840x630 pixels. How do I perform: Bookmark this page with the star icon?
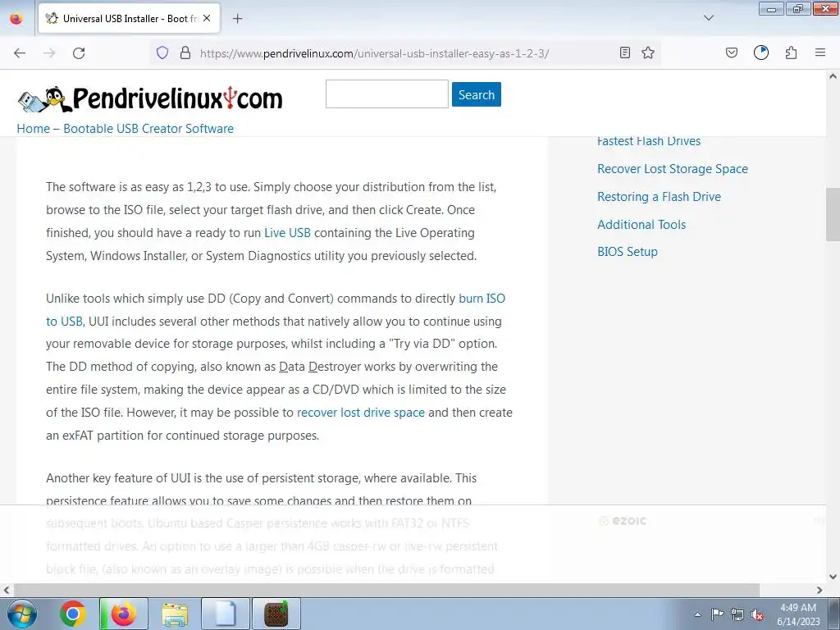point(648,52)
